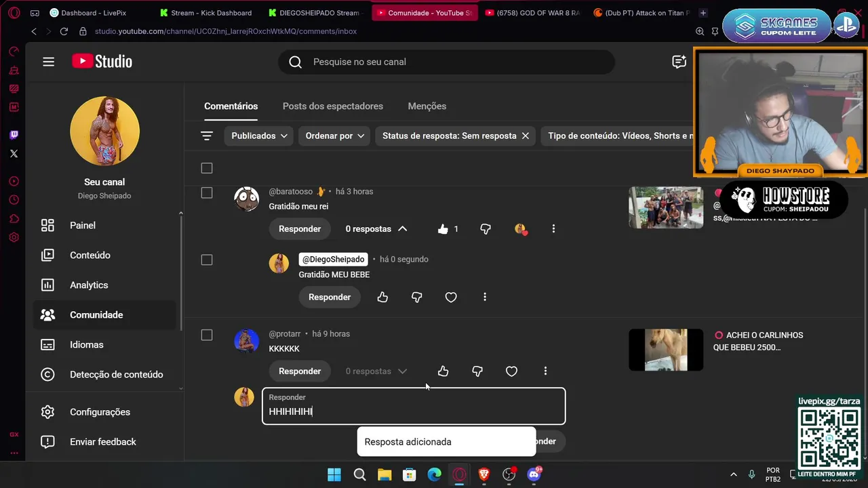
Task: Open the new tab plus button
Action: [703, 13]
